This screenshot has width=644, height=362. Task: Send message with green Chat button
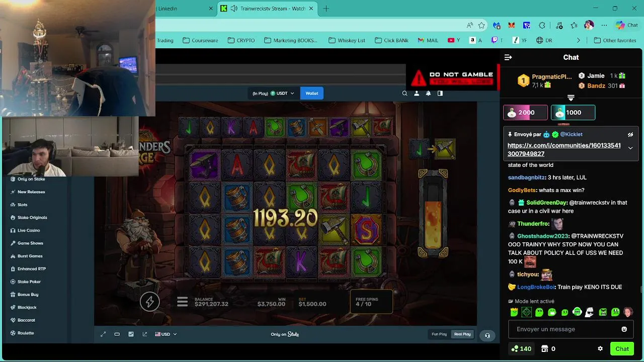tap(622, 348)
